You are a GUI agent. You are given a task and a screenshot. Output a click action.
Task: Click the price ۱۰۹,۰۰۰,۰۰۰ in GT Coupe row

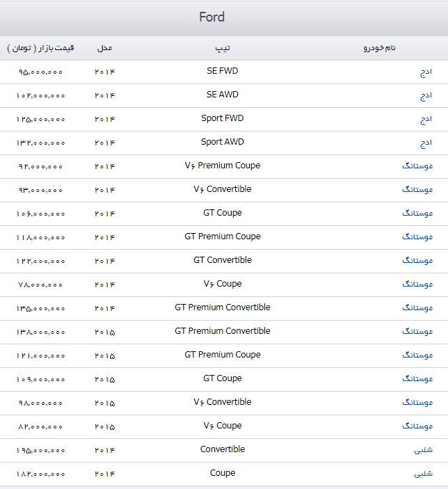click(x=40, y=380)
